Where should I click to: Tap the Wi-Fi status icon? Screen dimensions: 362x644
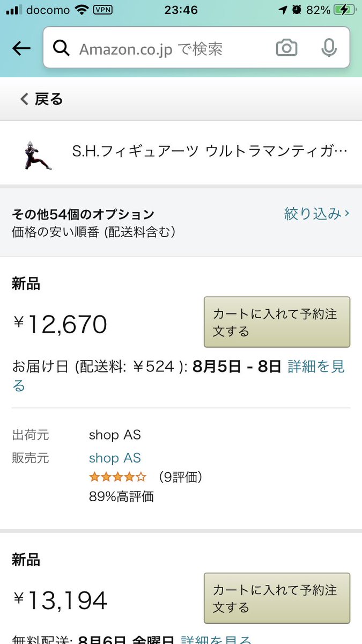tap(82, 10)
